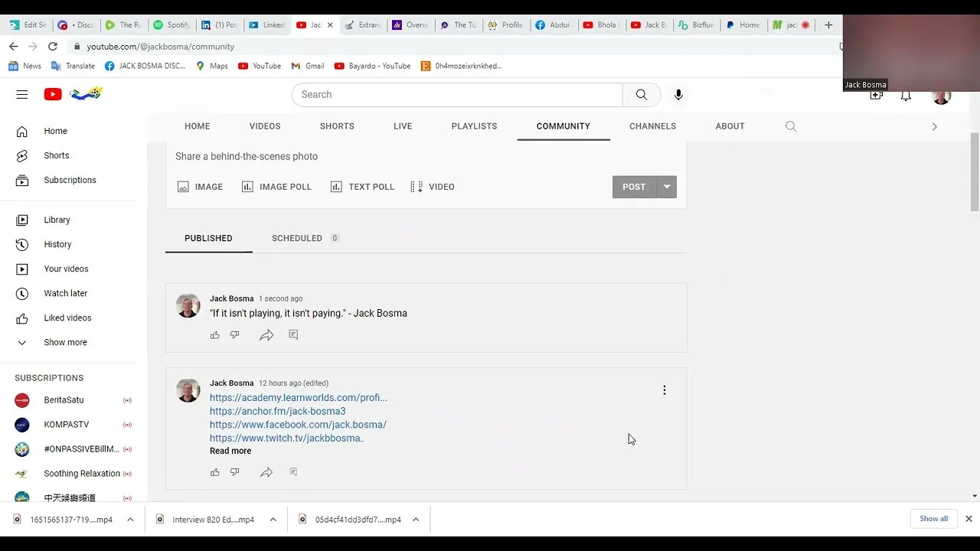Image resolution: width=980 pixels, height=551 pixels.
Task: Open comments on the 12 hours ago post
Action: pos(293,472)
